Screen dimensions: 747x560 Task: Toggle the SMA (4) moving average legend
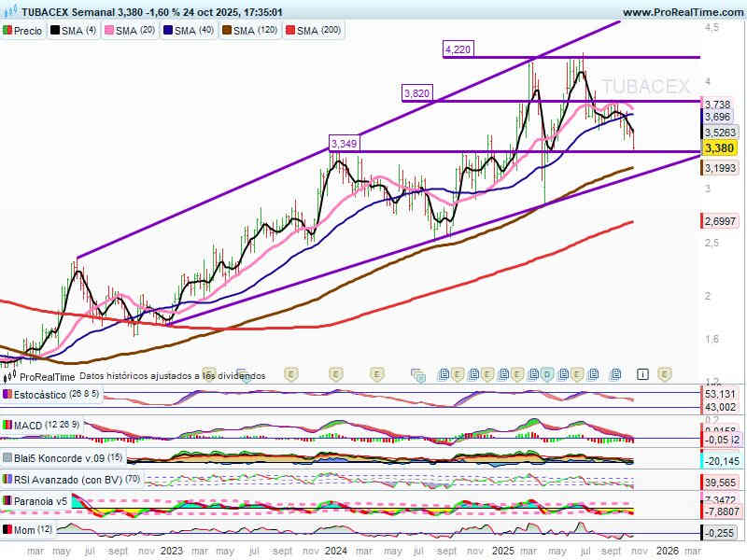pos(74,31)
